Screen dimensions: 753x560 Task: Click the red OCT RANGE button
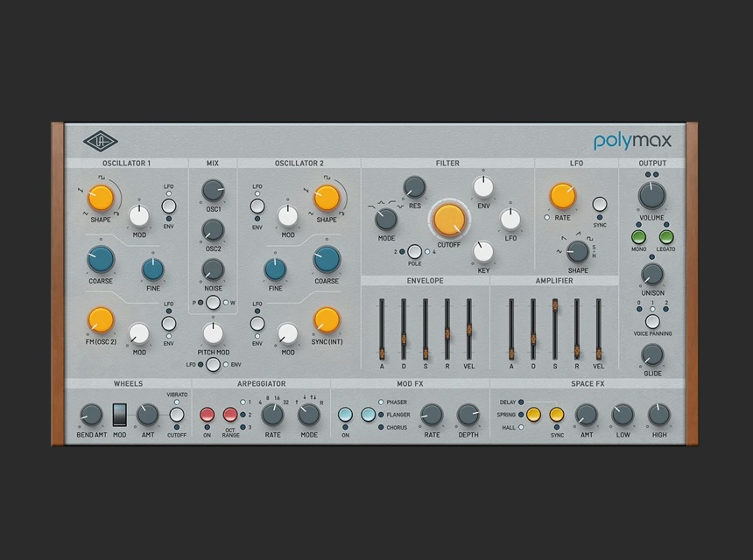pyautogui.click(x=230, y=415)
